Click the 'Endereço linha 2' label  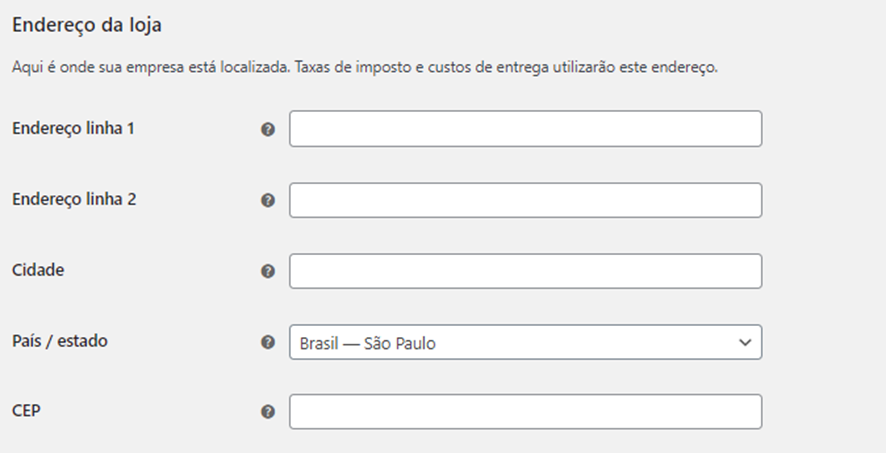tap(74, 199)
